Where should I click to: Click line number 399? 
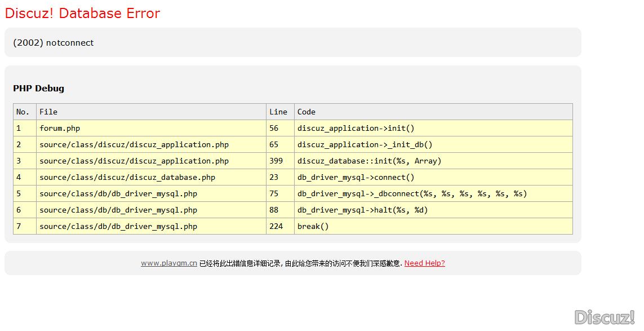click(280, 161)
